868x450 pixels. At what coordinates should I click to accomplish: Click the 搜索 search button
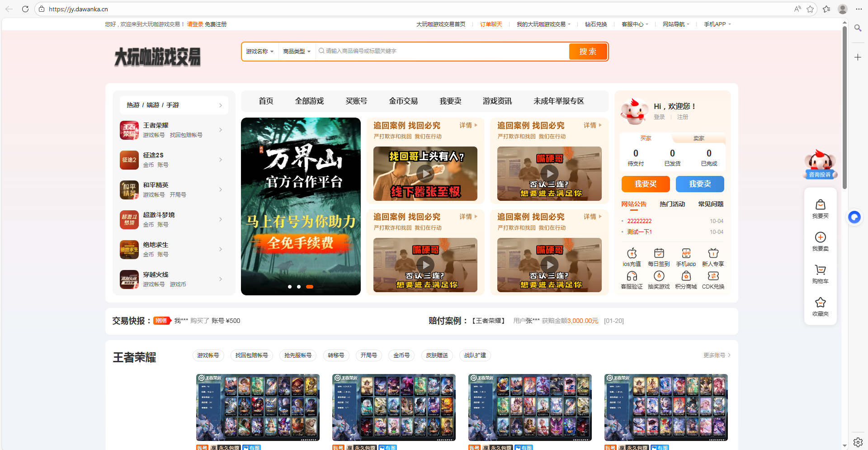[588, 51]
